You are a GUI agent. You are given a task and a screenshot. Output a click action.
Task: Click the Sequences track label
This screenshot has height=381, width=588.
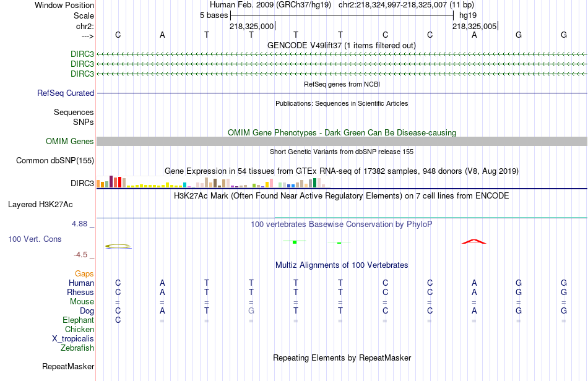[74, 112]
